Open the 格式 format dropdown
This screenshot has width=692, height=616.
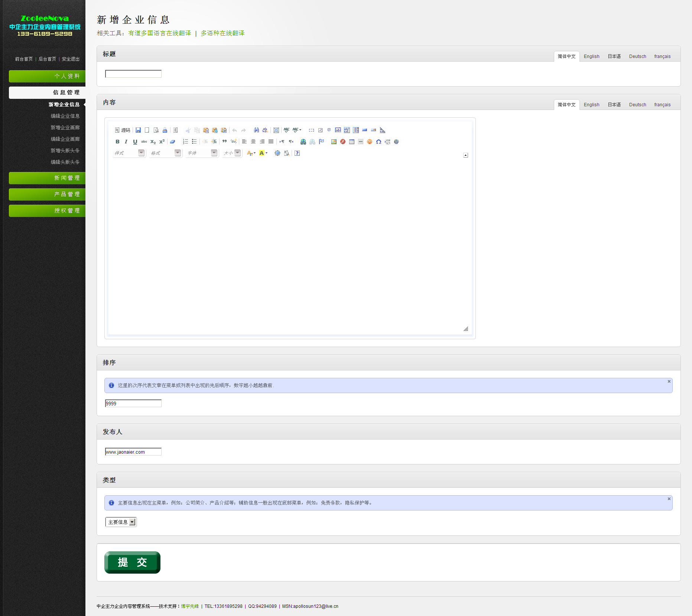(x=165, y=153)
